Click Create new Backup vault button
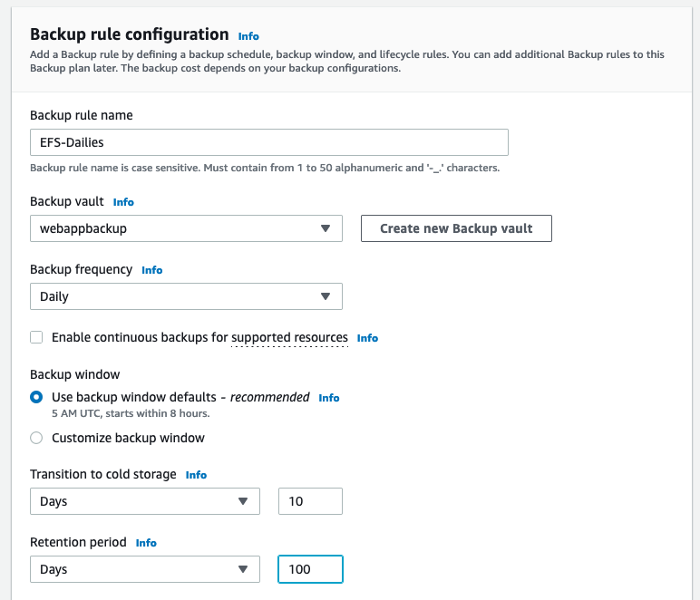This screenshot has height=600, width=700. click(x=456, y=228)
